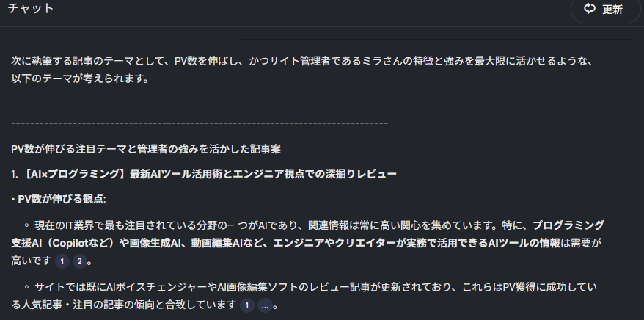Click the line 以下のテーマが考えられます

tap(80, 78)
